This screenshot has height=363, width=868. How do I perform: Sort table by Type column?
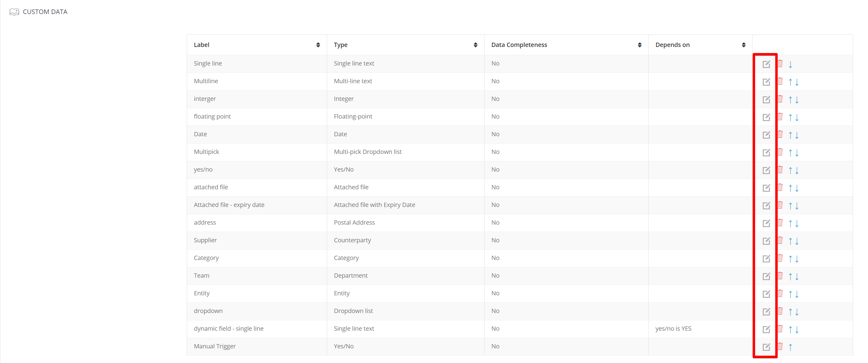(475, 45)
